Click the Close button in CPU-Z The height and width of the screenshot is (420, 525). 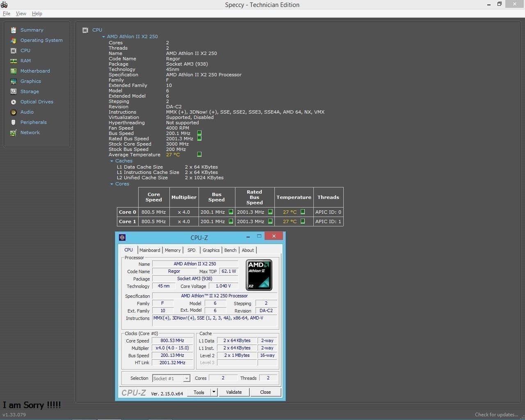[x=265, y=392]
